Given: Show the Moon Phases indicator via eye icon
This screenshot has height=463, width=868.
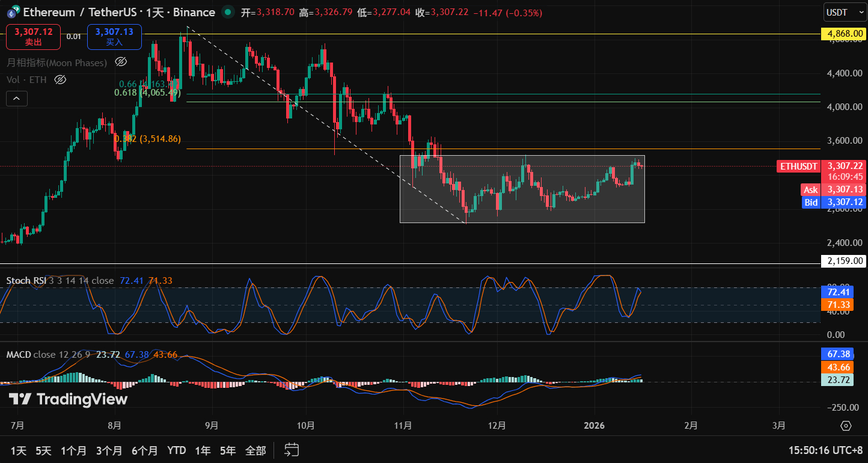Looking at the screenshot, I should pyautogui.click(x=120, y=62).
